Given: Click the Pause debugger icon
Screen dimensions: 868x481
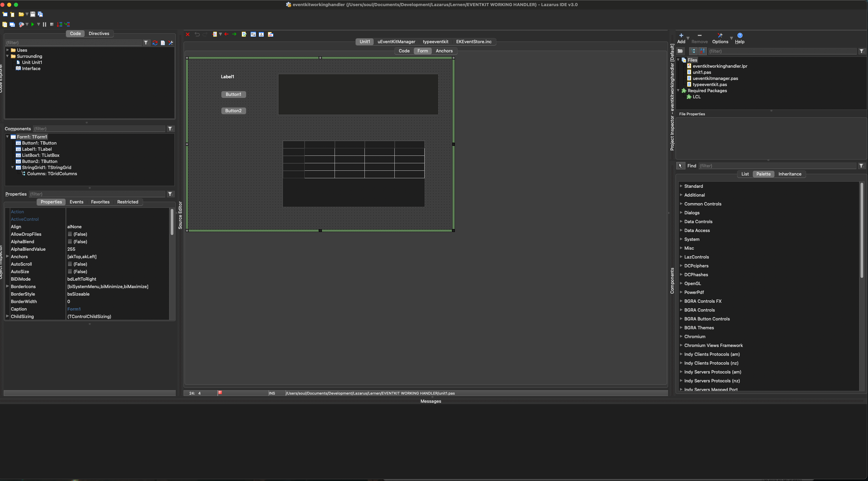Looking at the screenshot, I should coord(45,24).
